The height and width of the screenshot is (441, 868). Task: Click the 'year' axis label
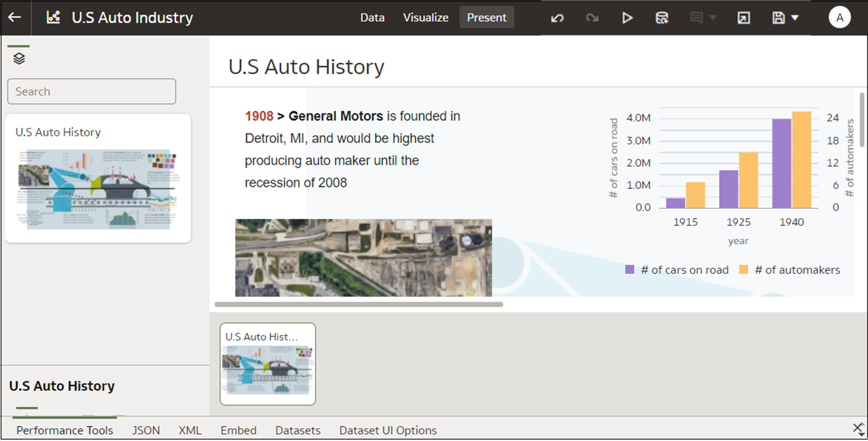click(x=738, y=241)
